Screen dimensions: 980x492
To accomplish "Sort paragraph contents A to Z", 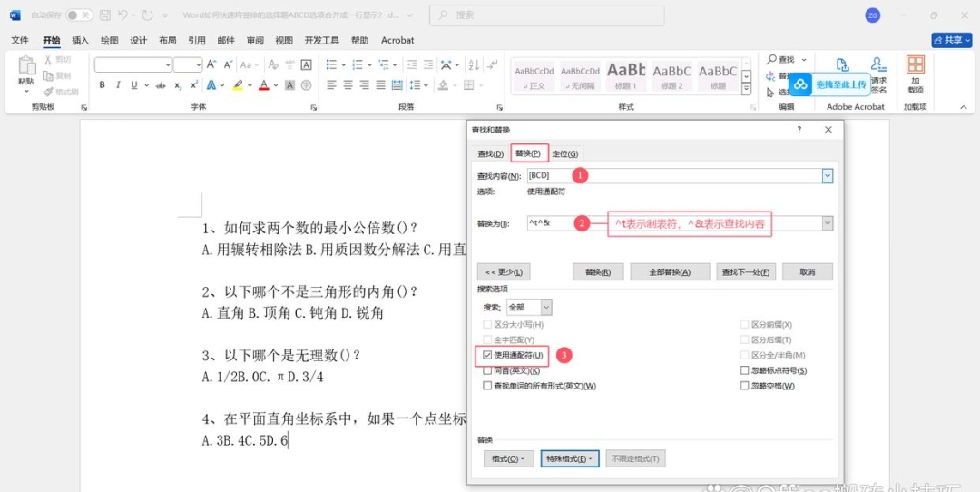I will [x=474, y=64].
